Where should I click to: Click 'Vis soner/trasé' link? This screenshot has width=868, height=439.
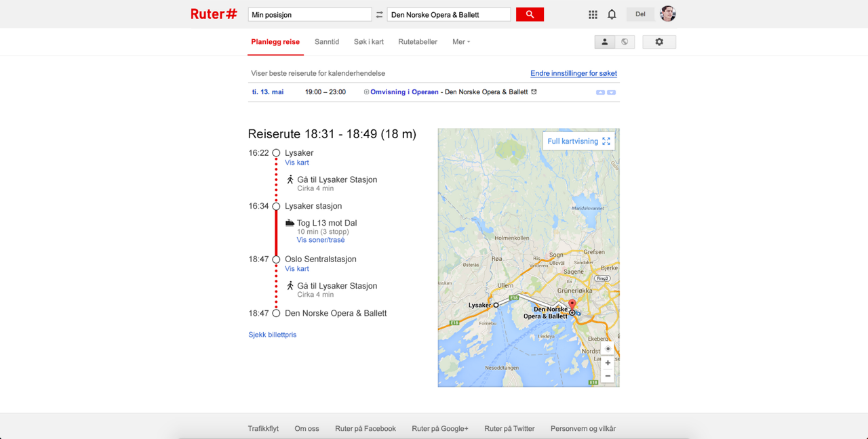click(x=321, y=240)
